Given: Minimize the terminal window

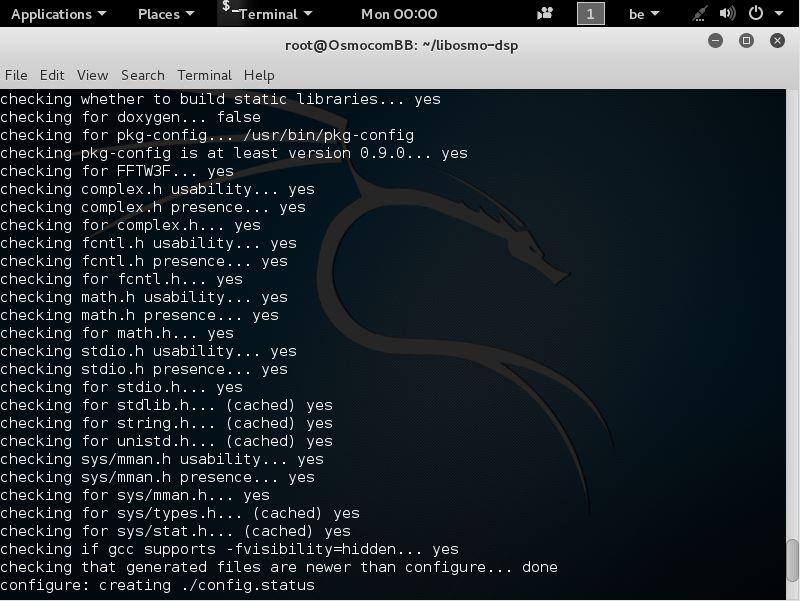Looking at the screenshot, I should click(715, 41).
